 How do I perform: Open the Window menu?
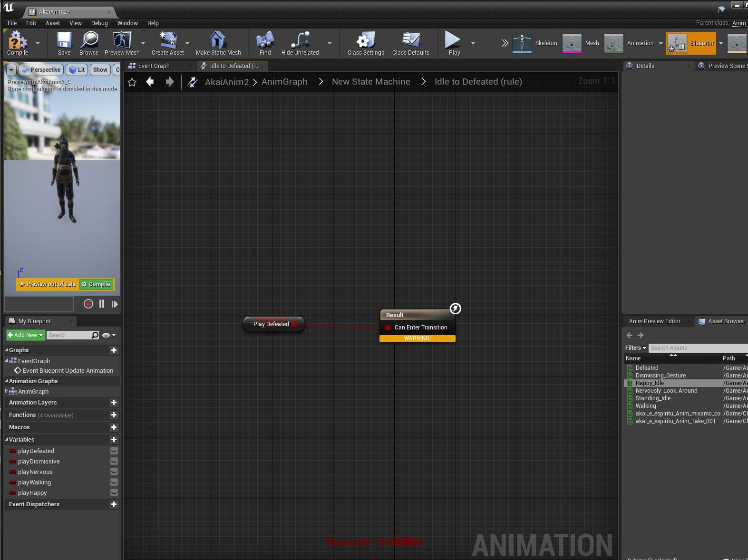point(127,23)
